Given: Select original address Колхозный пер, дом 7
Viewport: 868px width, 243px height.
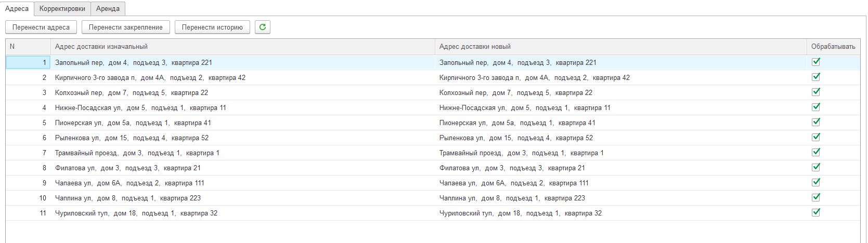Looking at the screenshot, I should pyautogui.click(x=131, y=92).
